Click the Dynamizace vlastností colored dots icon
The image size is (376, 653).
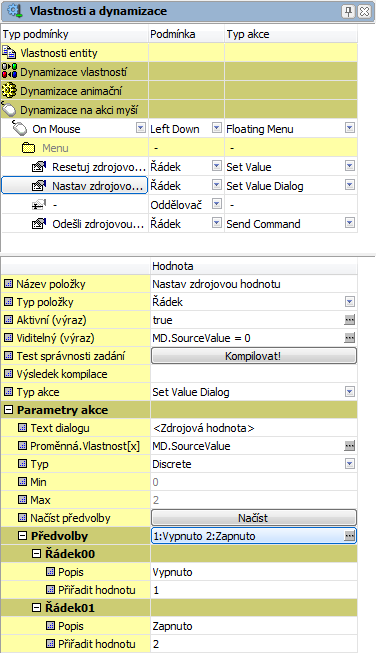(x=9, y=71)
